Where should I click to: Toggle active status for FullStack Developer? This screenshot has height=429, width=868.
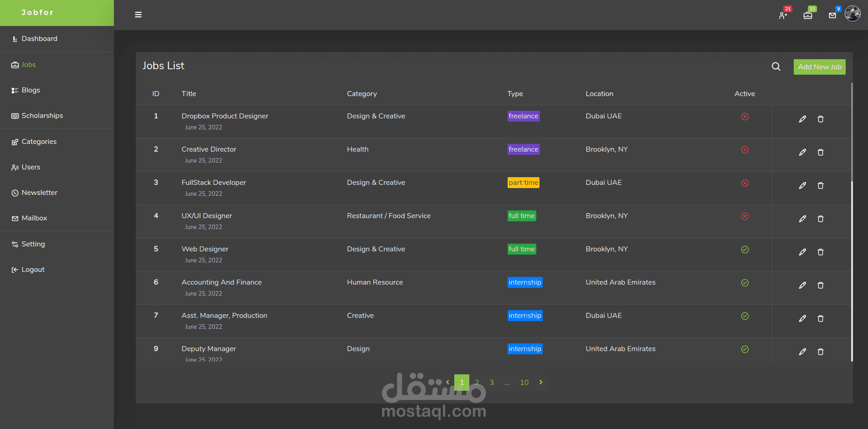point(745,183)
